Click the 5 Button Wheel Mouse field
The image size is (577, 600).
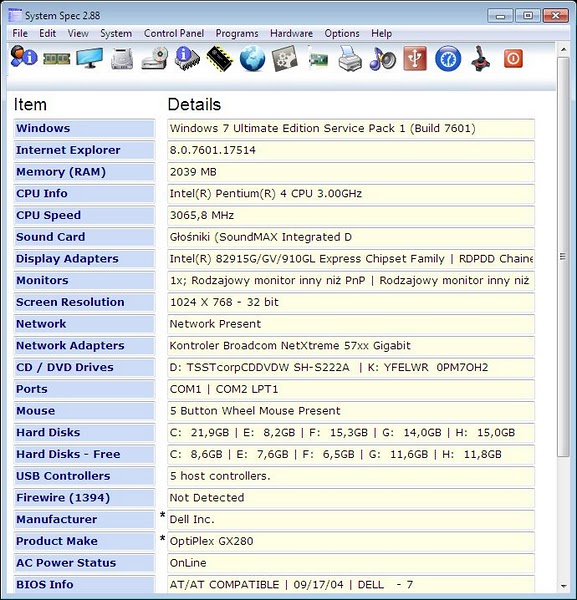pyautogui.click(x=351, y=411)
